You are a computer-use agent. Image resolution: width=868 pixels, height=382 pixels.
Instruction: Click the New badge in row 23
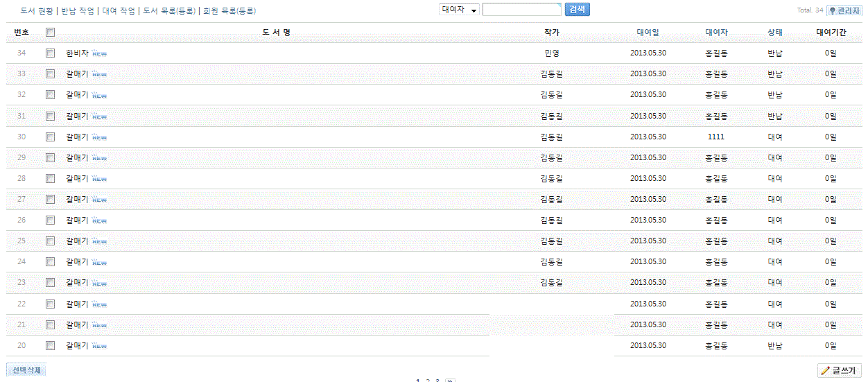pos(99,283)
